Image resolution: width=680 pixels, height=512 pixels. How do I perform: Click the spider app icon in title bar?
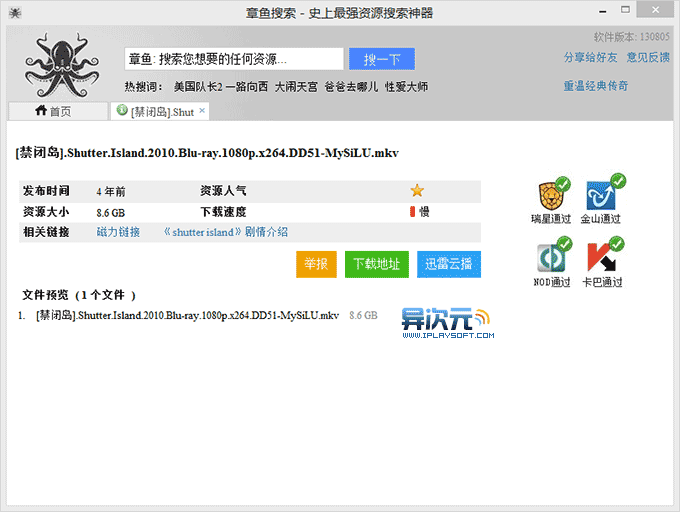[x=15, y=13]
